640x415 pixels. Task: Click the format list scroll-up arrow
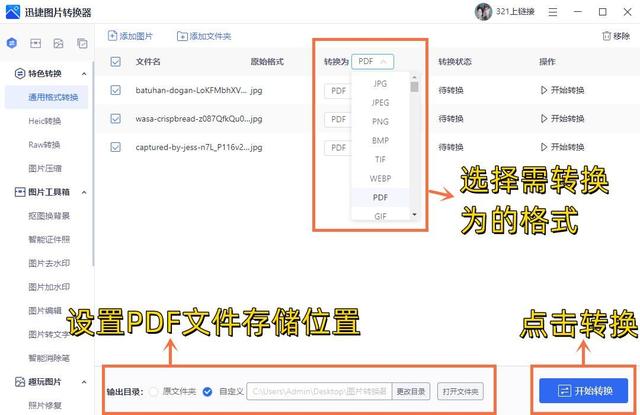click(x=414, y=77)
